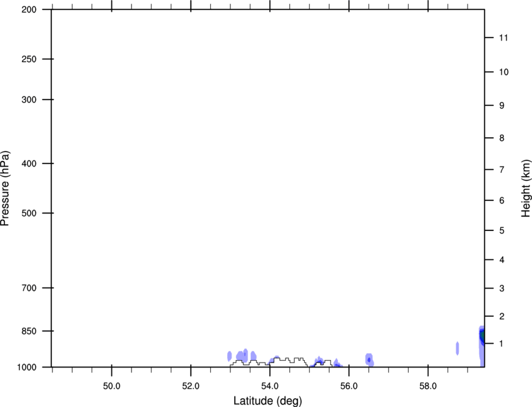Click the green contour core at right edge
Viewport: 532px width, 407px height.
tap(483, 336)
